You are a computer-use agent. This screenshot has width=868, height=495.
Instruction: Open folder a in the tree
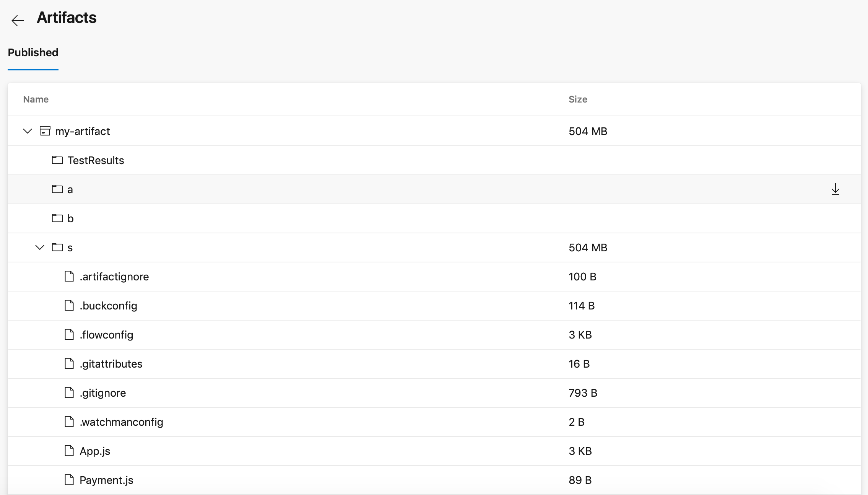click(x=70, y=189)
